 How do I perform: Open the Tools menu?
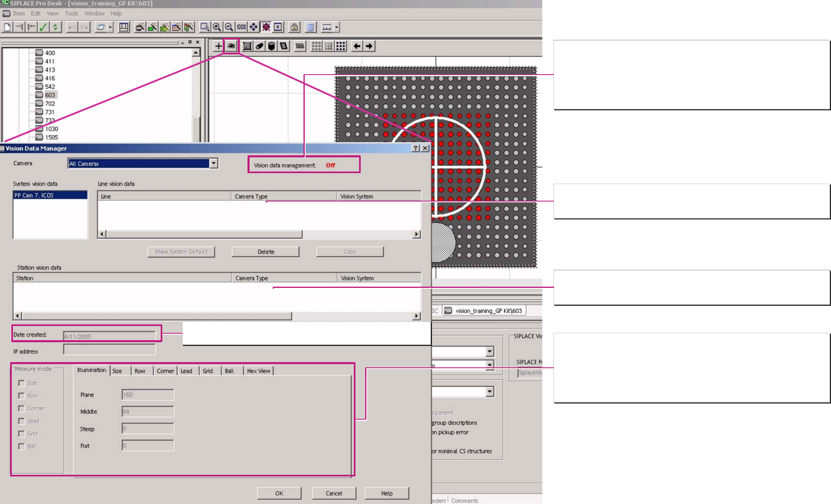71,13
